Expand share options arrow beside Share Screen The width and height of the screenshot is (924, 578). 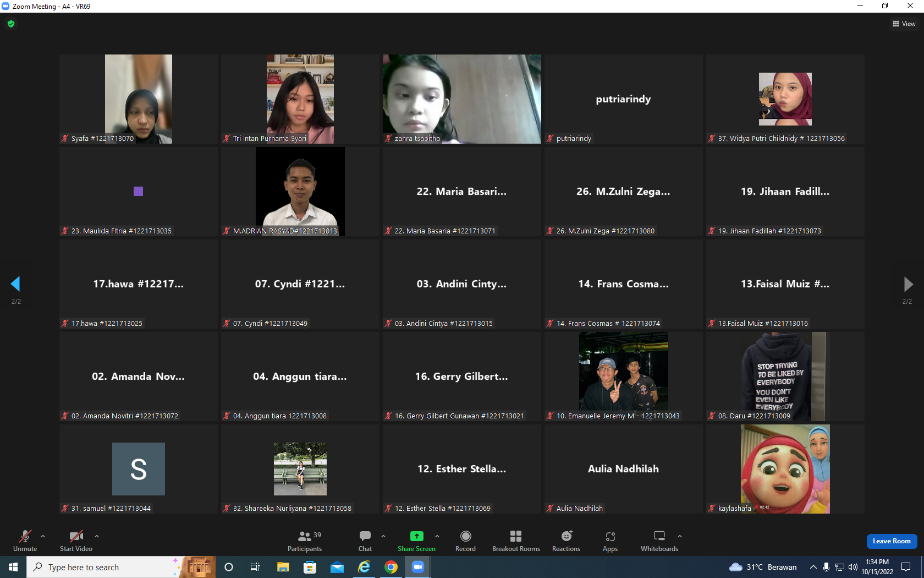click(437, 536)
